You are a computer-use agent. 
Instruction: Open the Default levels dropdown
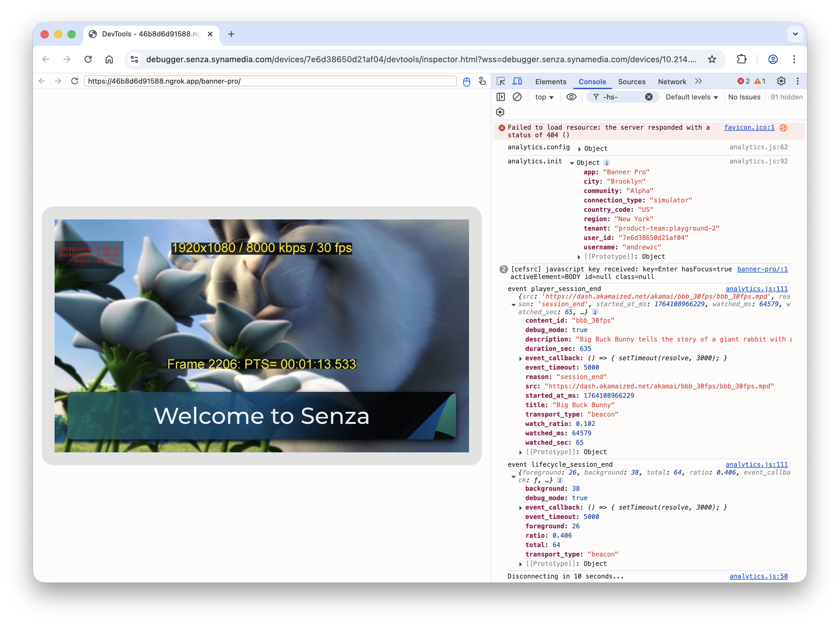[691, 97]
